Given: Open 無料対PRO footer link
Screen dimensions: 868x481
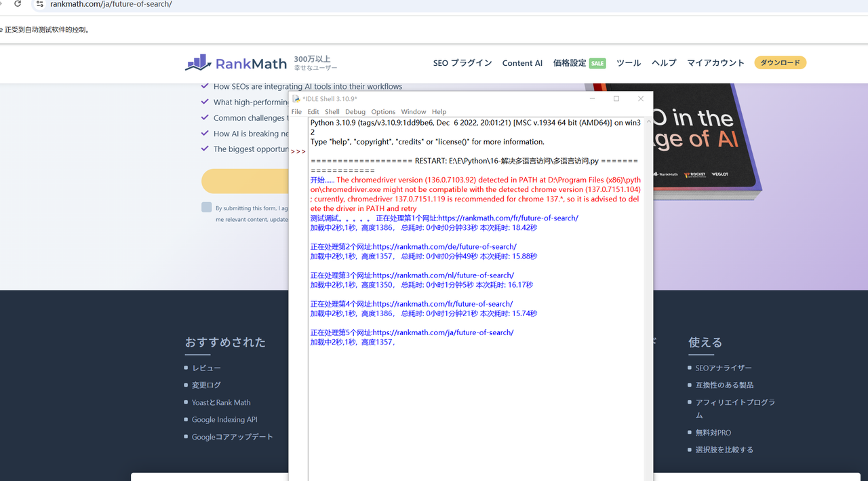Looking at the screenshot, I should [x=713, y=432].
